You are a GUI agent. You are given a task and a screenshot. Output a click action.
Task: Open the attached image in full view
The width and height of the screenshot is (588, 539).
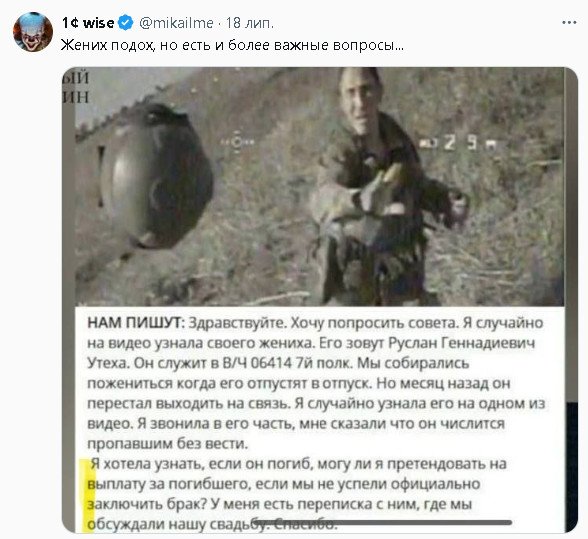320,299
